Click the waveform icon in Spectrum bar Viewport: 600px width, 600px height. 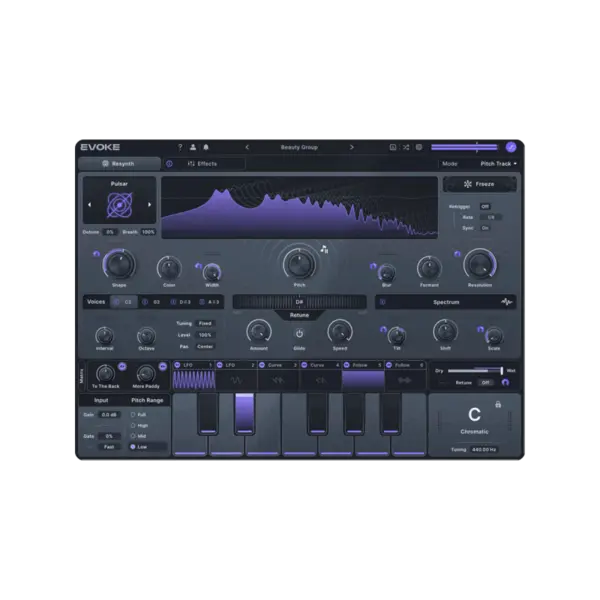[506, 302]
